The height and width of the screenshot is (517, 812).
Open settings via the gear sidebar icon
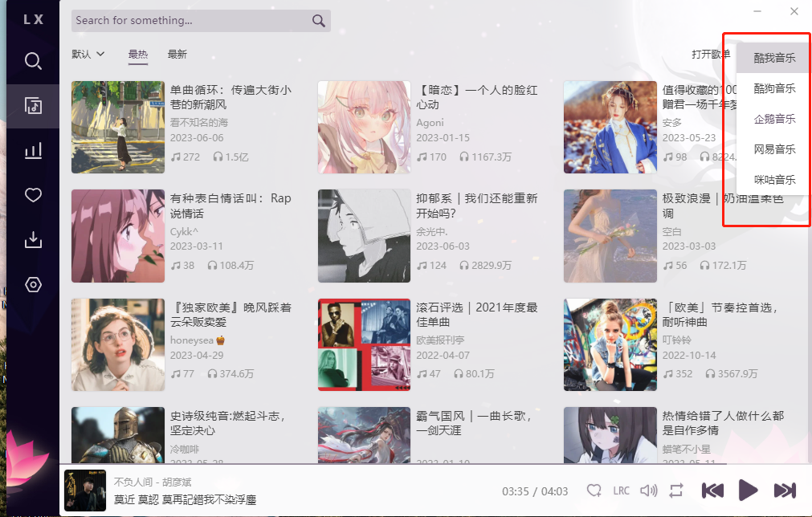(33, 284)
